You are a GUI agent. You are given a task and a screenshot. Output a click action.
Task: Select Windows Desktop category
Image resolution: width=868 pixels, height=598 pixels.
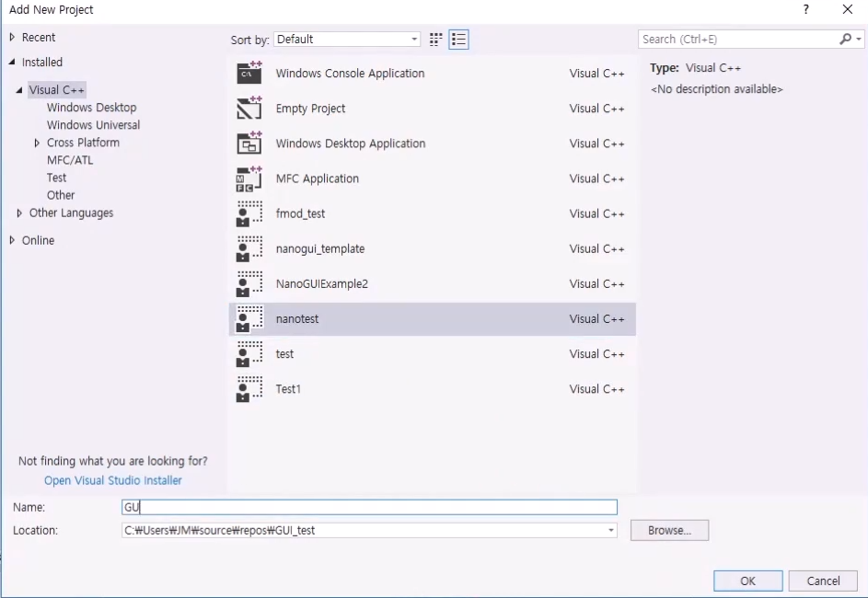pyautogui.click(x=91, y=108)
